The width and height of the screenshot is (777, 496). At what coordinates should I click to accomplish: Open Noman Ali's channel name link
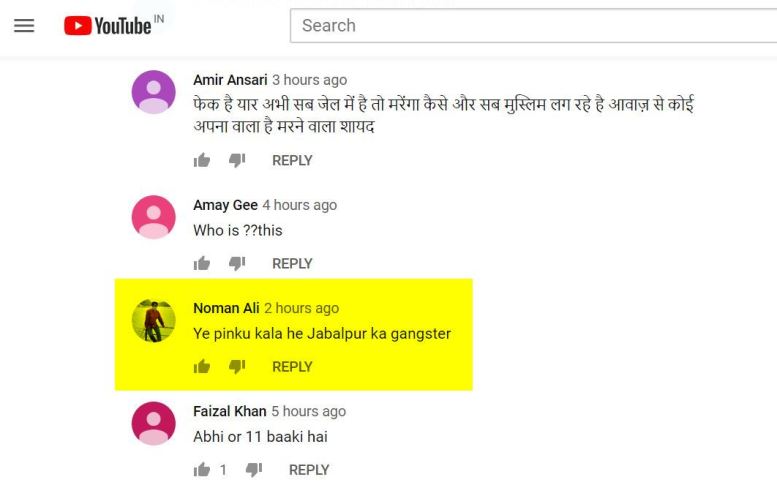click(x=226, y=308)
